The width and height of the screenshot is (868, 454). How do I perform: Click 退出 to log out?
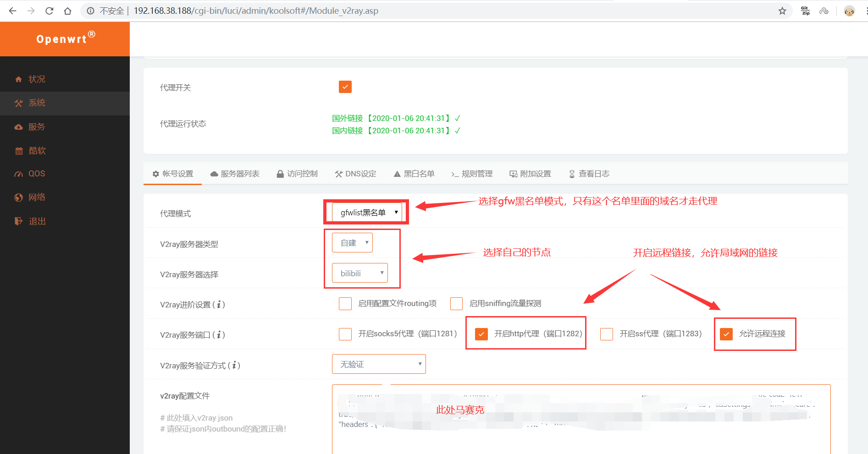coord(65,221)
